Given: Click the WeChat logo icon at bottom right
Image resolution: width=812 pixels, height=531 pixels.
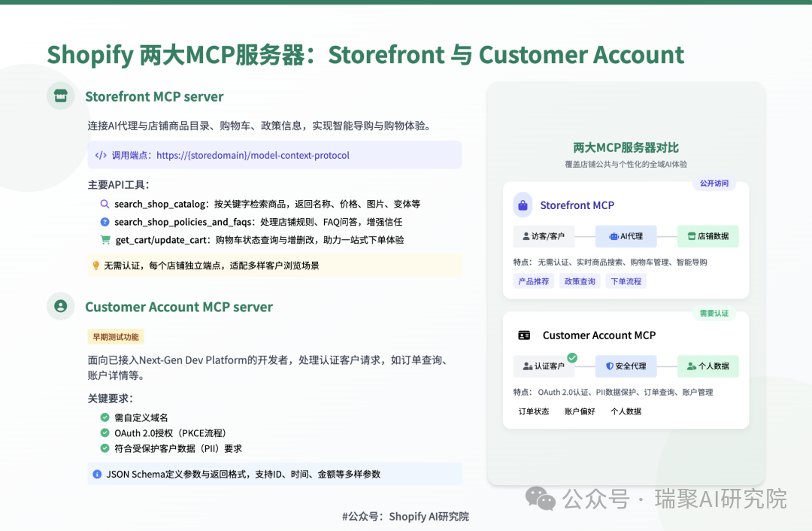Looking at the screenshot, I should point(540,499).
